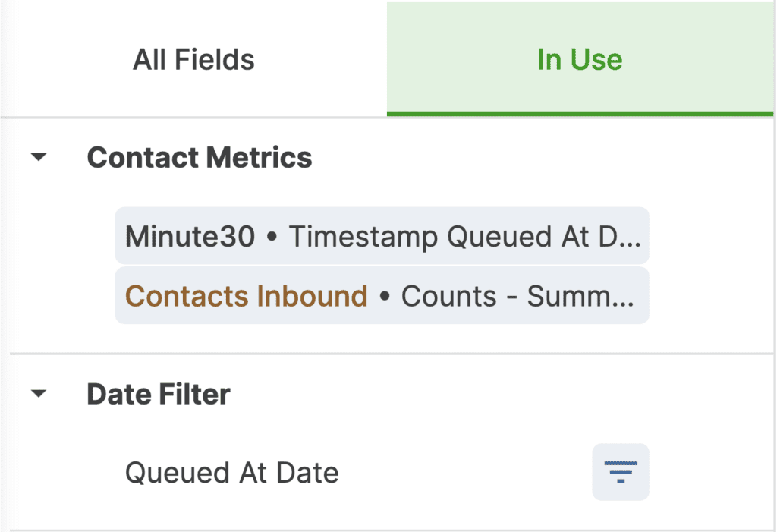The height and width of the screenshot is (532, 777).
Task: Select the Contacts Inbound Counts field
Action: pyautogui.click(x=382, y=295)
